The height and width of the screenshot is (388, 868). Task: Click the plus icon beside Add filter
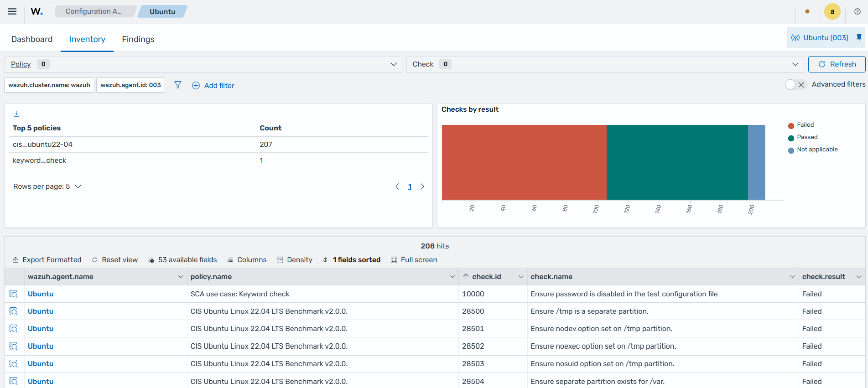click(x=196, y=85)
